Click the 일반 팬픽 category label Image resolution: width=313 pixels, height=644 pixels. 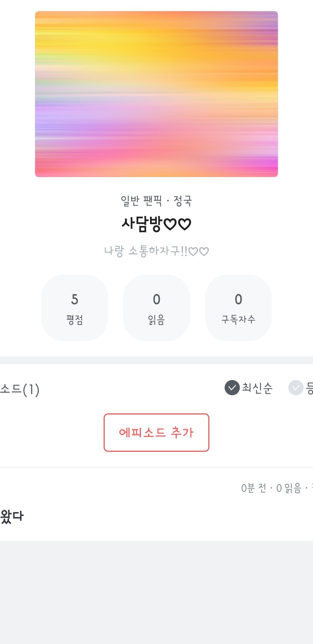(x=141, y=201)
